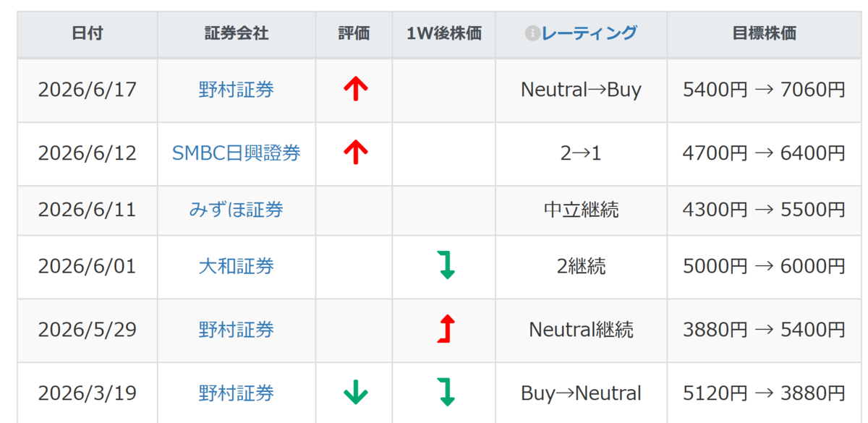
Task: Open the 大和証券 link
Action: pos(237,266)
